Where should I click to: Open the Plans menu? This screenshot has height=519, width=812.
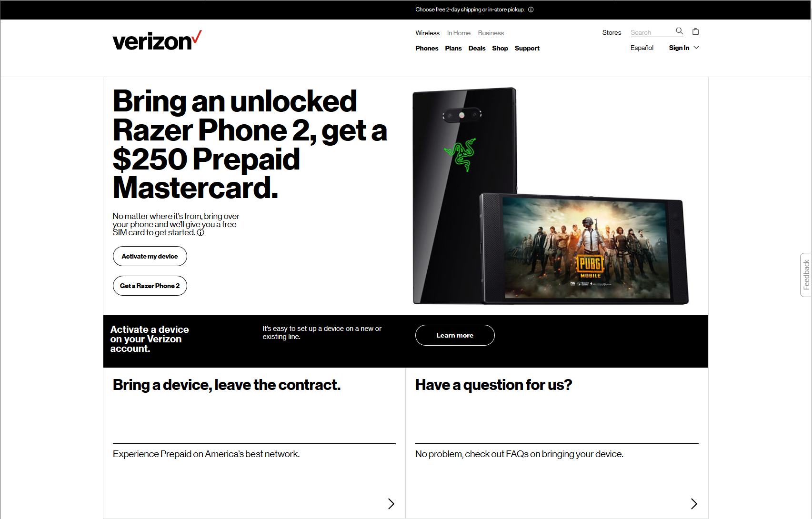[453, 48]
